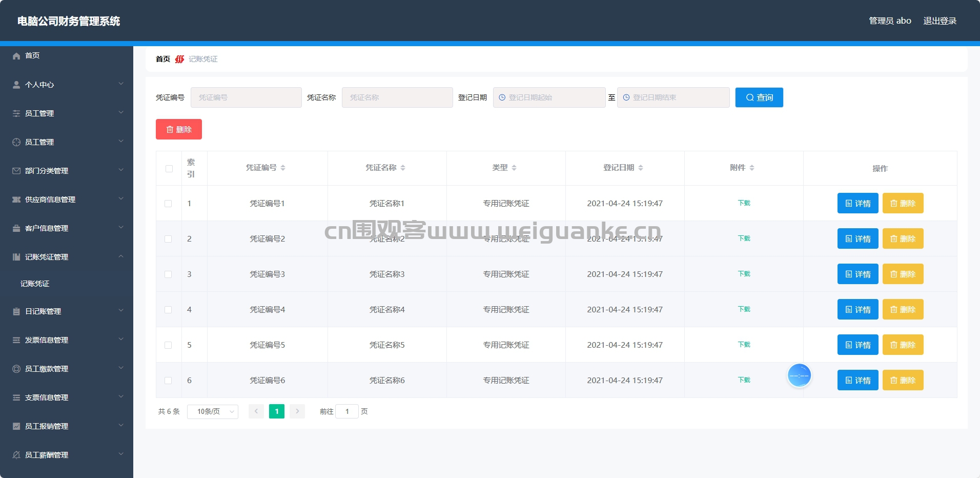The height and width of the screenshot is (478, 980).
Task: Sort by 凭证编号 column arrows
Action: tap(283, 168)
